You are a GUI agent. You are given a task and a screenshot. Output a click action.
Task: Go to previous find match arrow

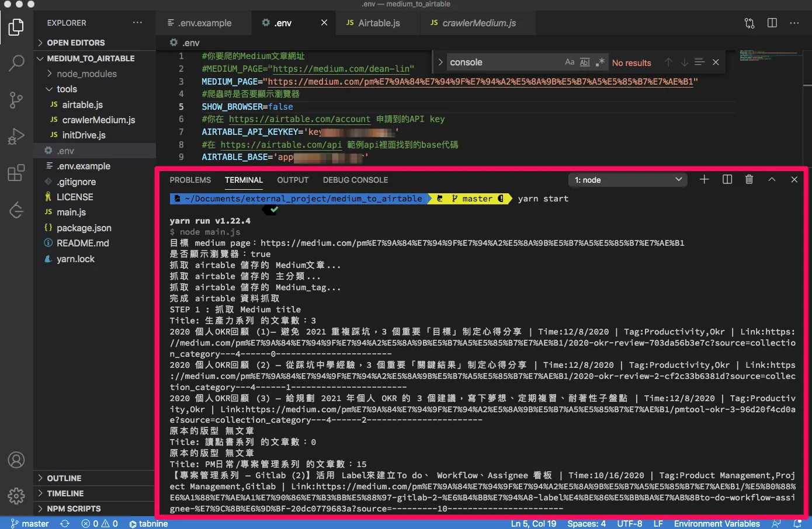click(x=668, y=62)
